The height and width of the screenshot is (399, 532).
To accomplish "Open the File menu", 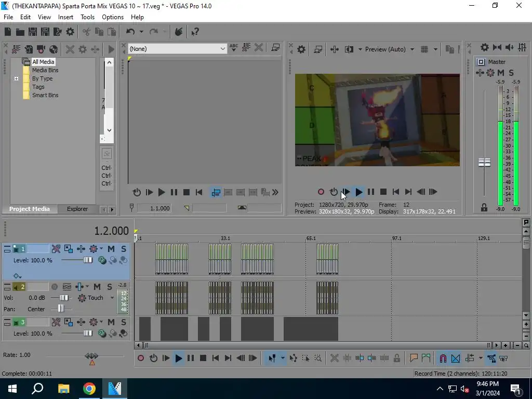I will click(8, 17).
